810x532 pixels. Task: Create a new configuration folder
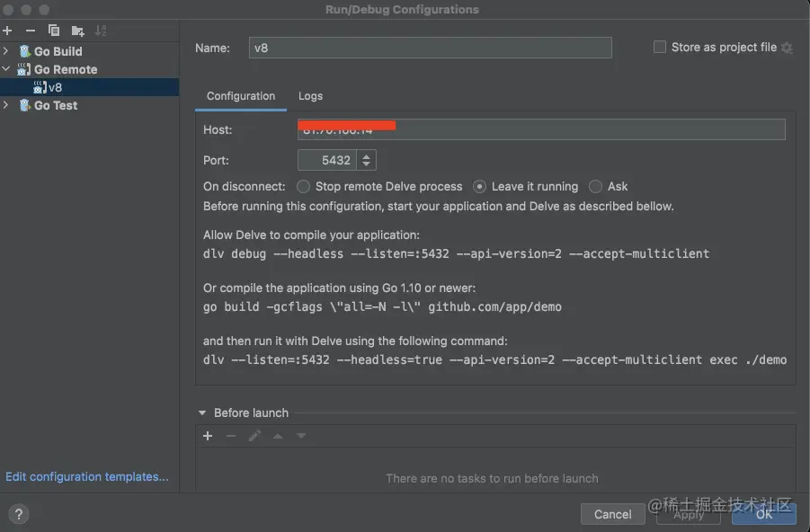tap(77, 31)
